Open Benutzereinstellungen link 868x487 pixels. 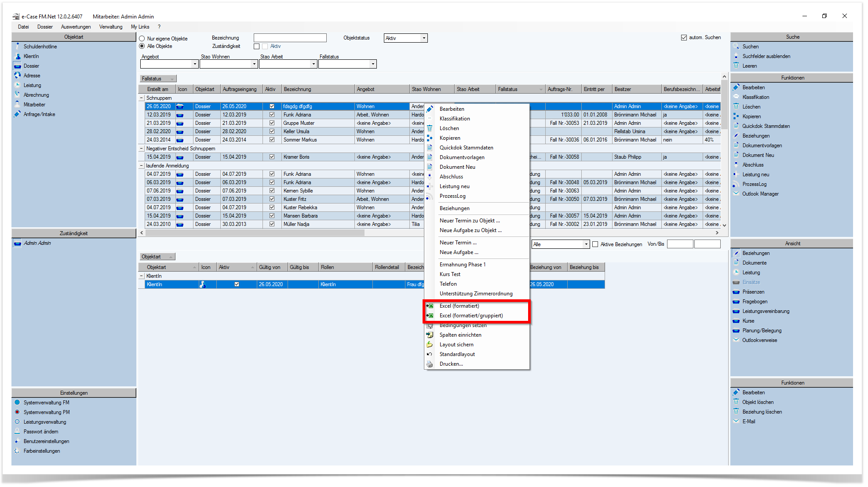(46, 441)
